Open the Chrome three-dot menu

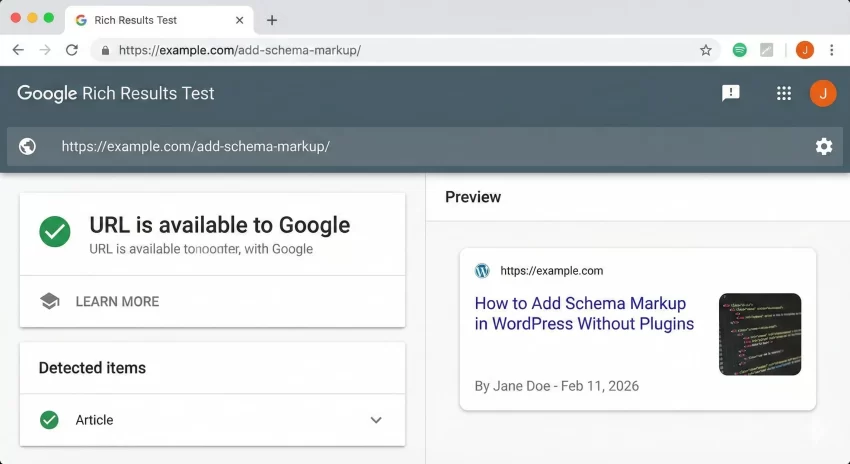coord(832,50)
